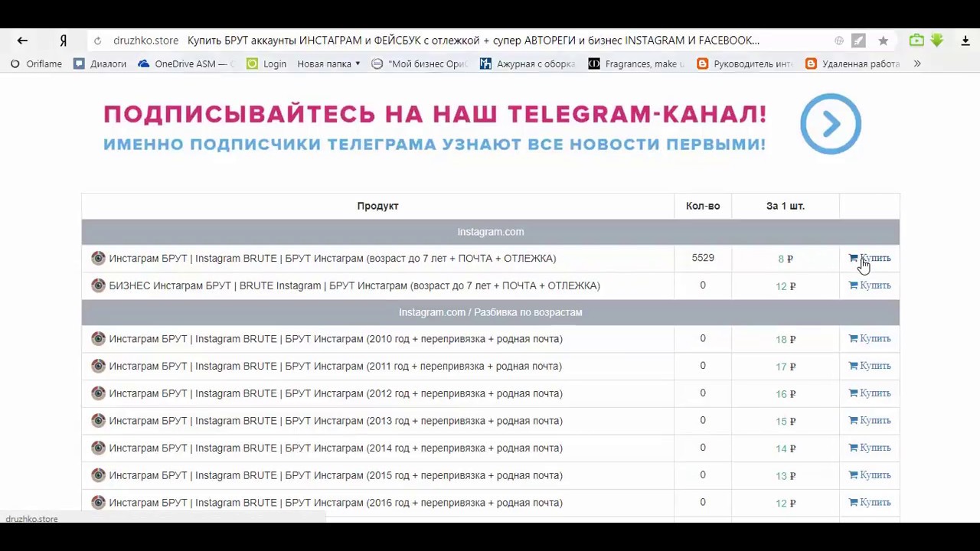Click the Продукт column header

377,206
